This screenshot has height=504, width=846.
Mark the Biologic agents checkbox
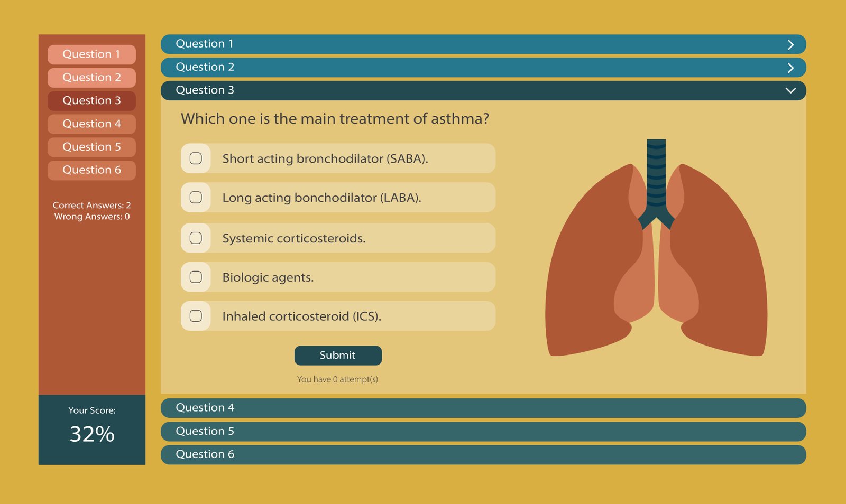(196, 277)
